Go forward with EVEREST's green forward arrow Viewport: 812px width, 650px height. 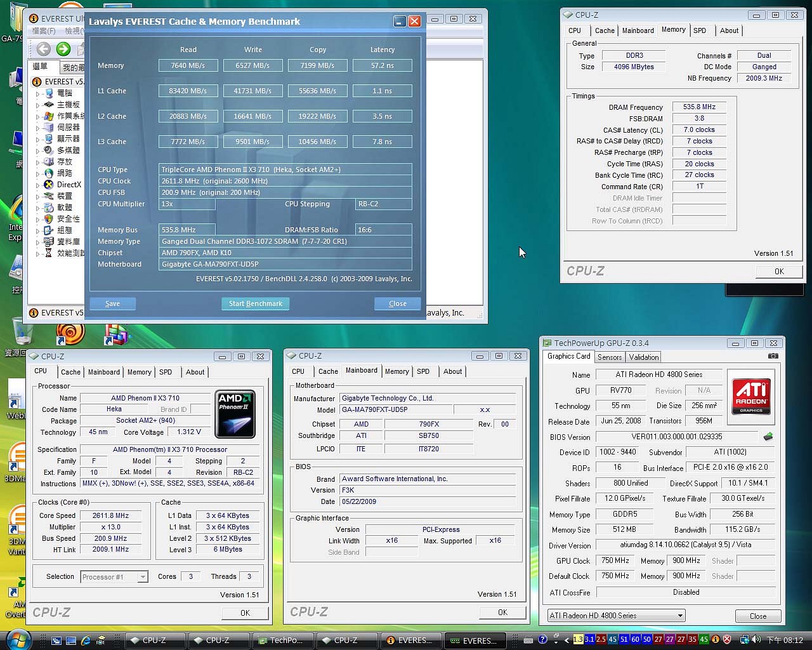pos(63,49)
